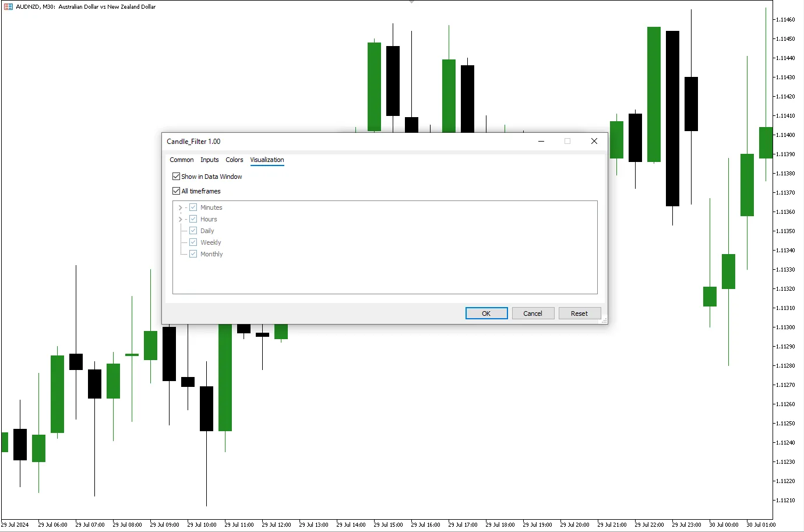Switch to the Common tab
This screenshot has height=532, width=804.
pyautogui.click(x=182, y=160)
